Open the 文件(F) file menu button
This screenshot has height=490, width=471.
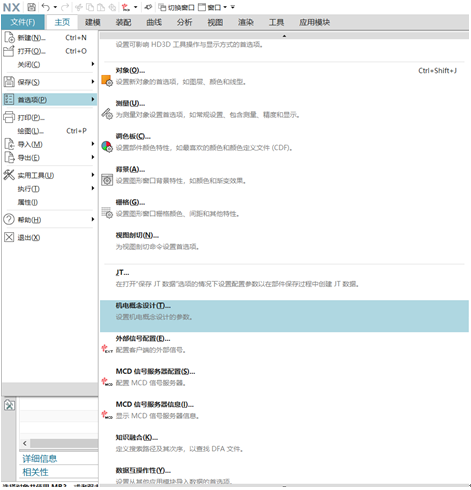[23, 22]
